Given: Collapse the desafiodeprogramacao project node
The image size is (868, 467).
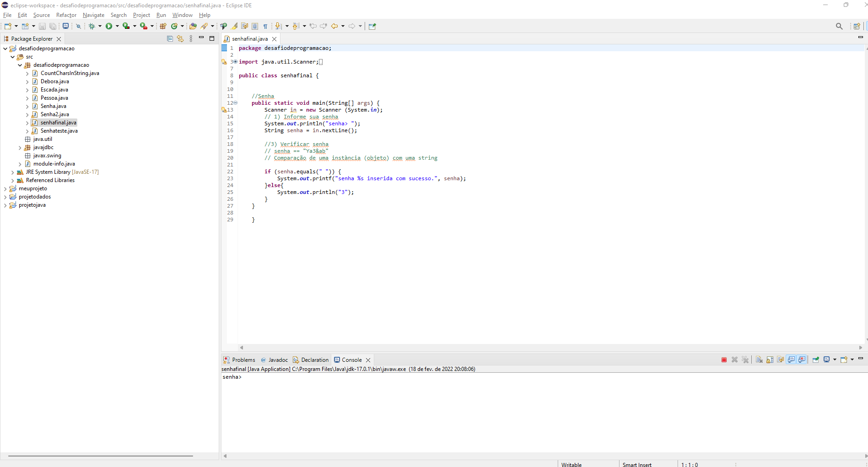Looking at the screenshot, I should [5, 48].
